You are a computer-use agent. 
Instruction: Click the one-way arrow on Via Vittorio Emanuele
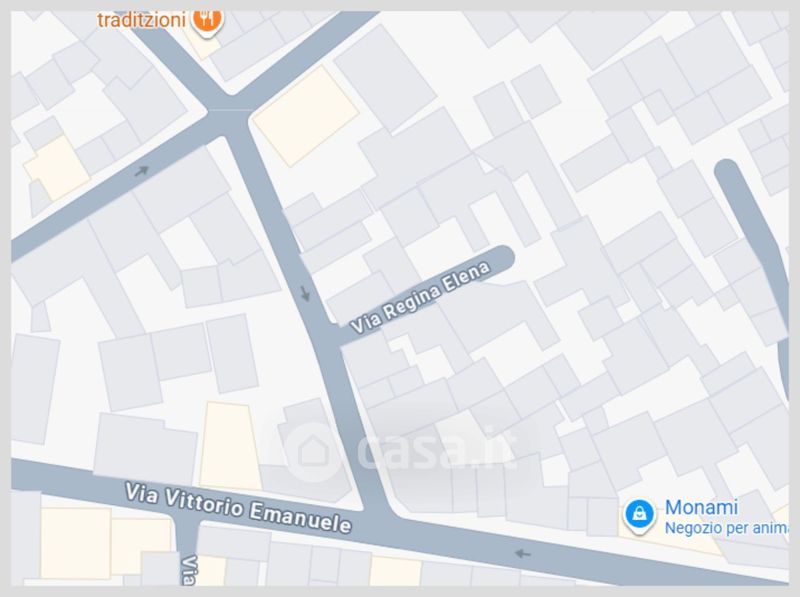tap(522, 553)
